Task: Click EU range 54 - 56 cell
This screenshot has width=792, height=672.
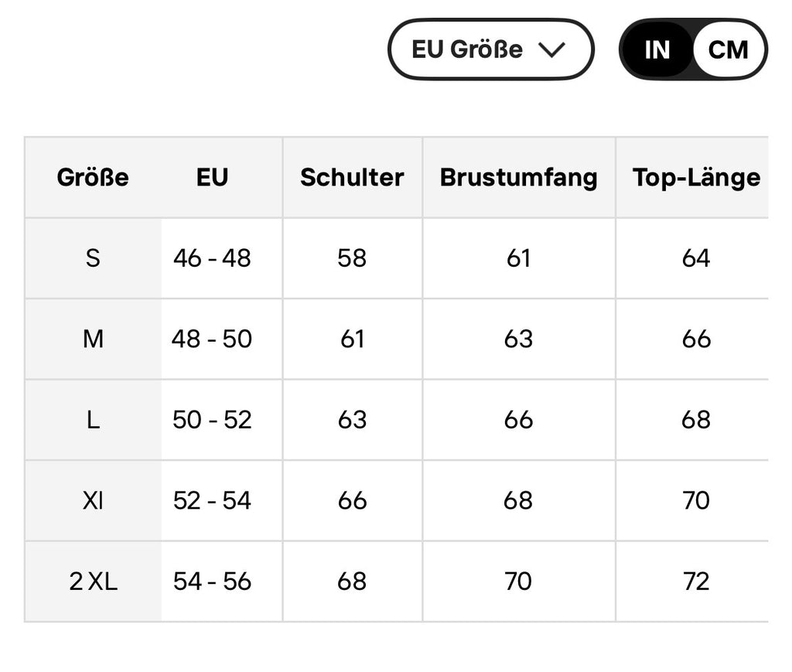Action: point(212,582)
